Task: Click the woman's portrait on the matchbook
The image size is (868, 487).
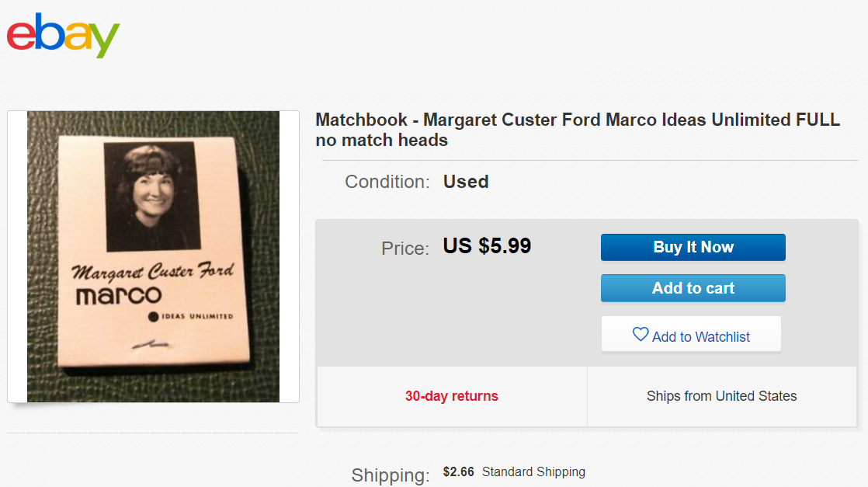Action: pyautogui.click(x=151, y=195)
